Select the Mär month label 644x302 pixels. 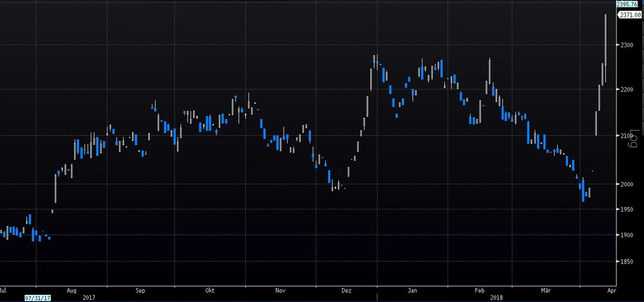[546, 290]
